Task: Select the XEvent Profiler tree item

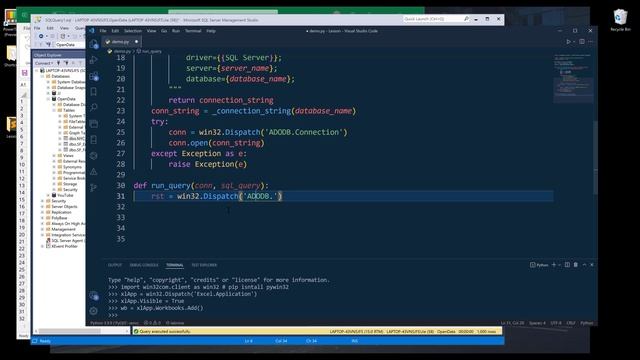Action: point(64,247)
